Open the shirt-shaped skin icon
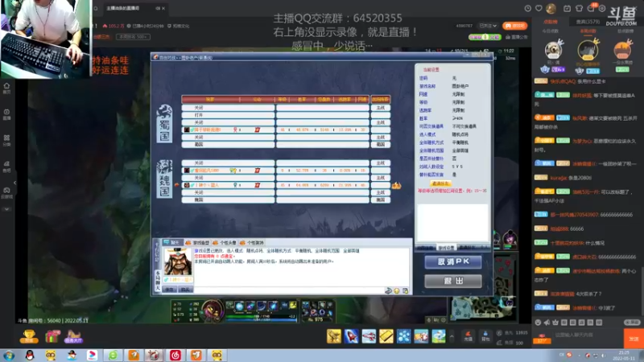This screenshot has height=362, width=644. [x=579, y=8]
